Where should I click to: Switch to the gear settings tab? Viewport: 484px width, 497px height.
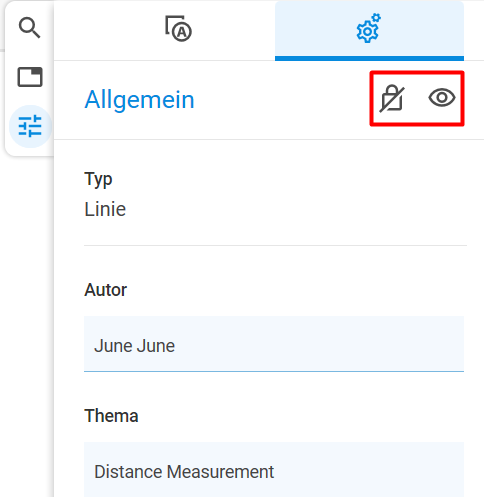pyautogui.click(x=369, y=29)
